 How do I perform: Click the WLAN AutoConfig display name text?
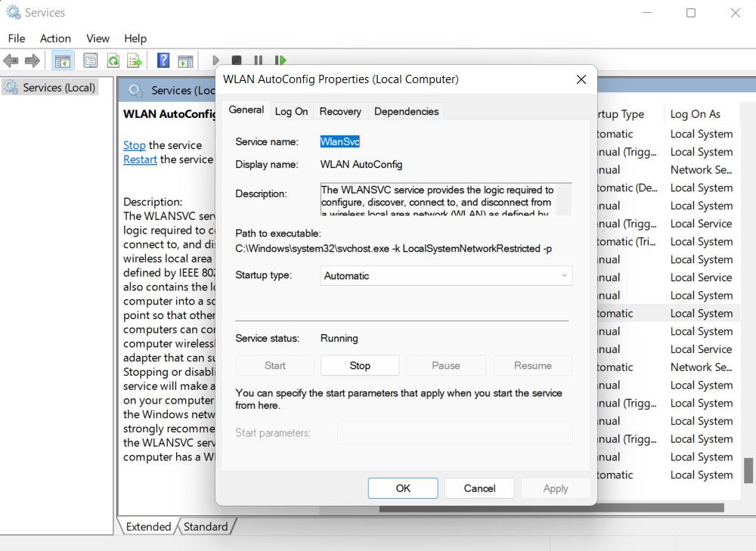(361, 164)
